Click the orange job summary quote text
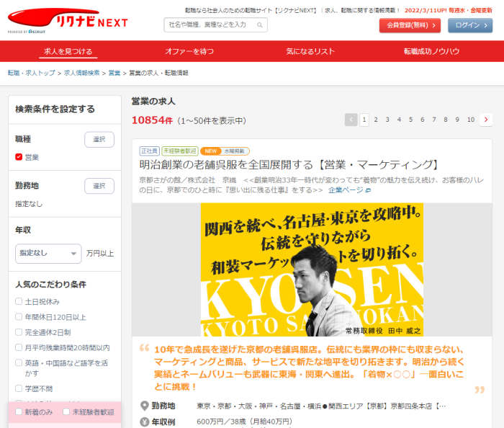Image resolution: width=504 pixels, height=428 pixels. coord(309,368)
